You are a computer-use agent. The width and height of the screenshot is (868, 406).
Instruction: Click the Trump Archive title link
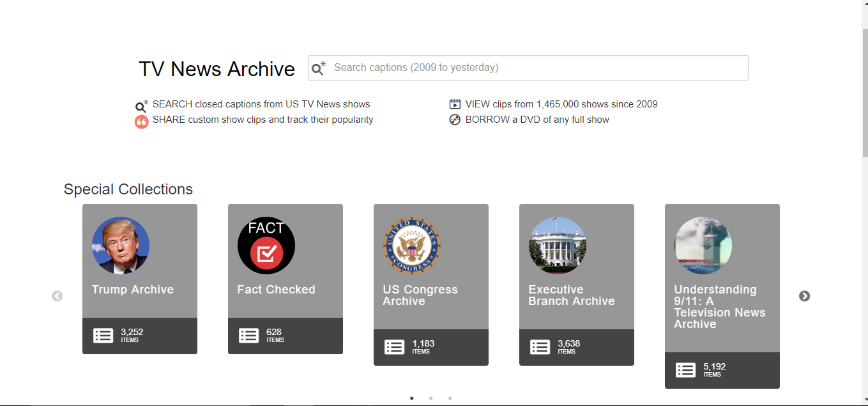(133, 290)
